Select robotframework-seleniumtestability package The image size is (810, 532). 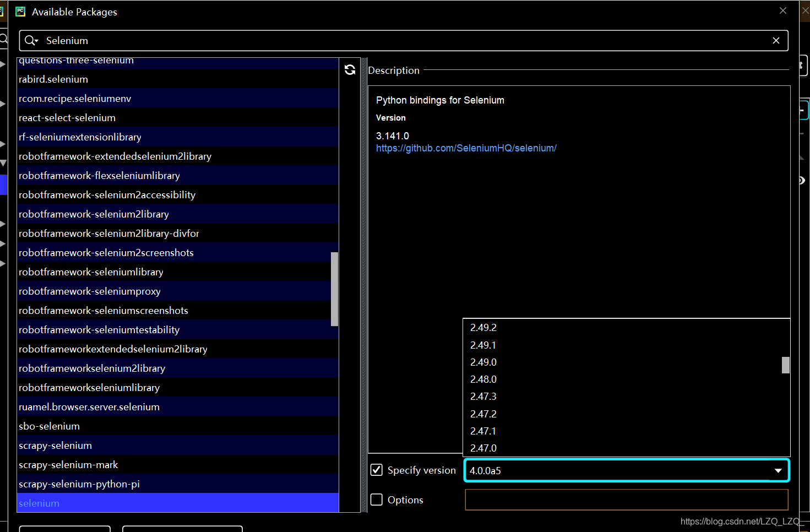pyautogui.click(x=178, y=329)
